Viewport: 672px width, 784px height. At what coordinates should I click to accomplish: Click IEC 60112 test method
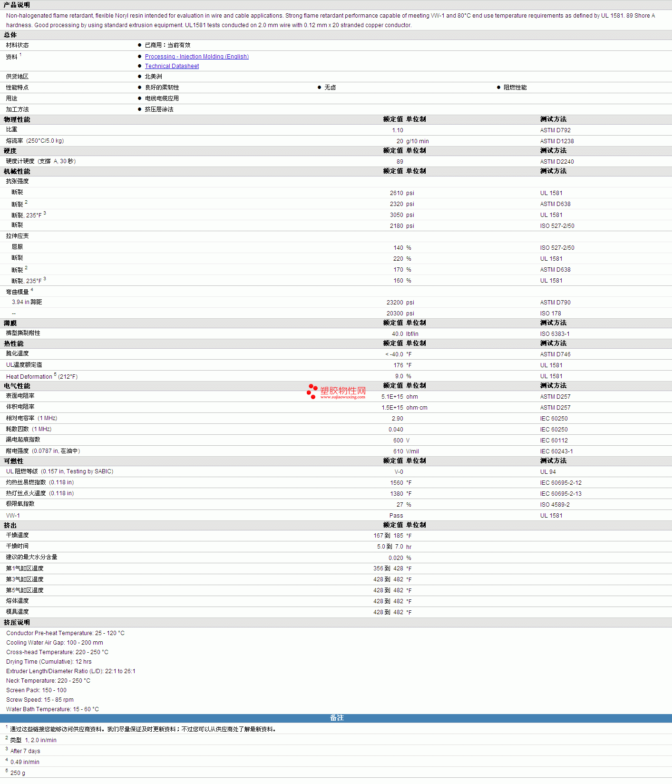click(554, 441)
